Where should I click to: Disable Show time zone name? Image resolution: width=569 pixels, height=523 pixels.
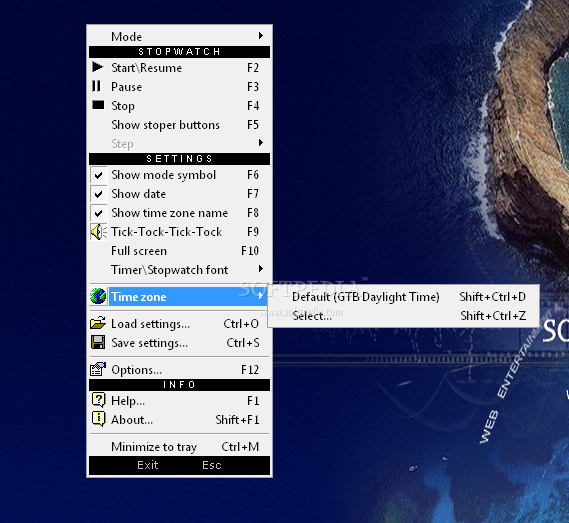[98, 213]
